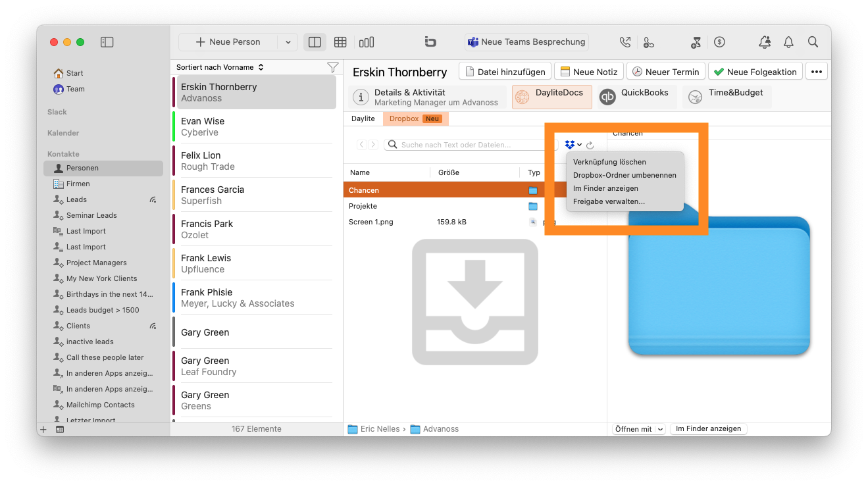Open the Sortiert nach Vorname sort menu
The width and height of the screenshot is (868, 485).
[220, 67]
